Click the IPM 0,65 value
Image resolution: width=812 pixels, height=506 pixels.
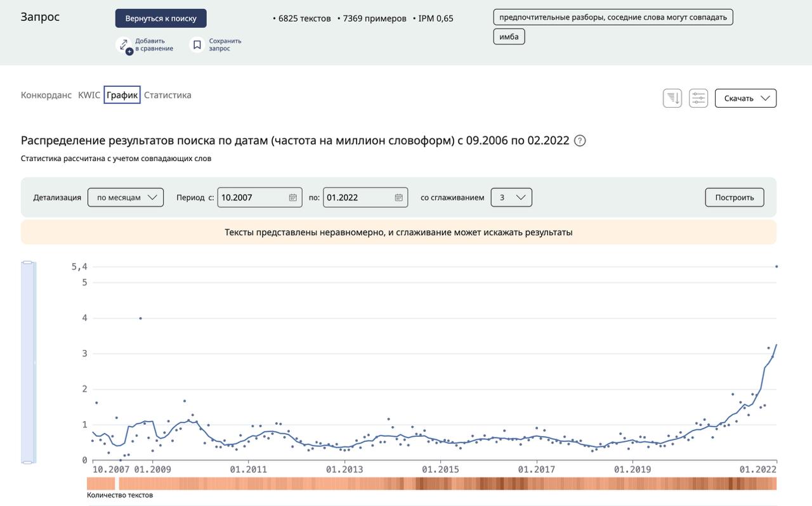point(436,18)
